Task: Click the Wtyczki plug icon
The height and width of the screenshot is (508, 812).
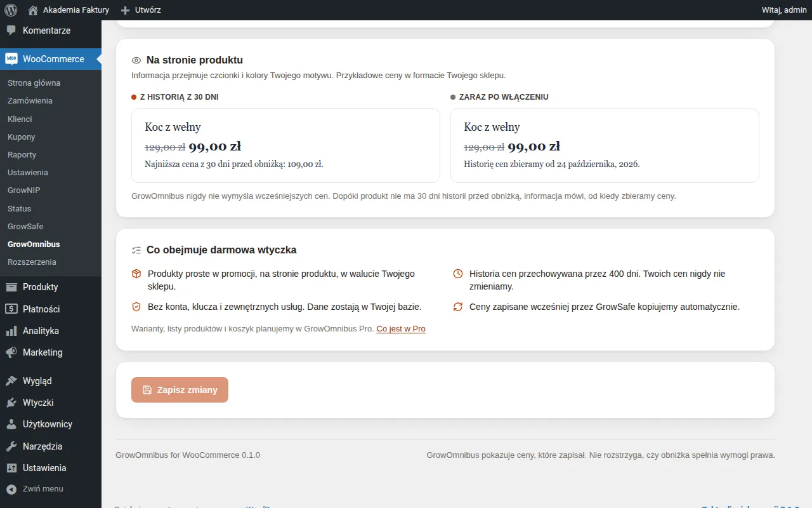Action: pos(11,403)
